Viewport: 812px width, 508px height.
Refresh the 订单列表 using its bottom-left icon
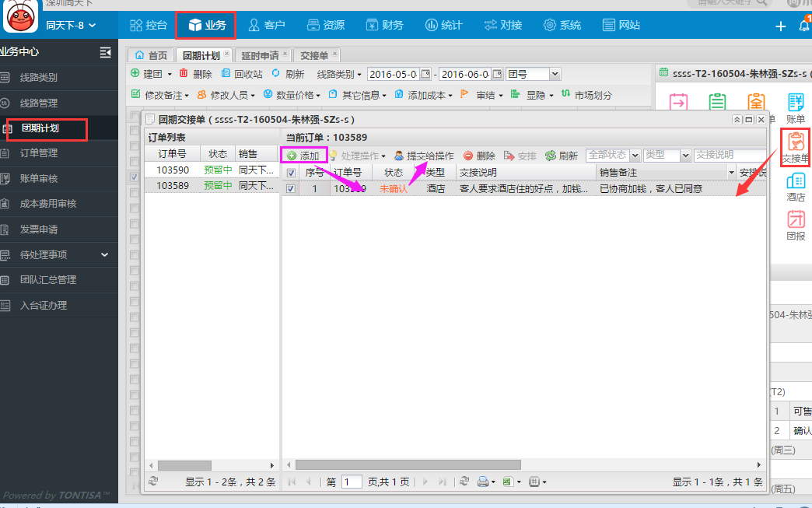point(153,482)
